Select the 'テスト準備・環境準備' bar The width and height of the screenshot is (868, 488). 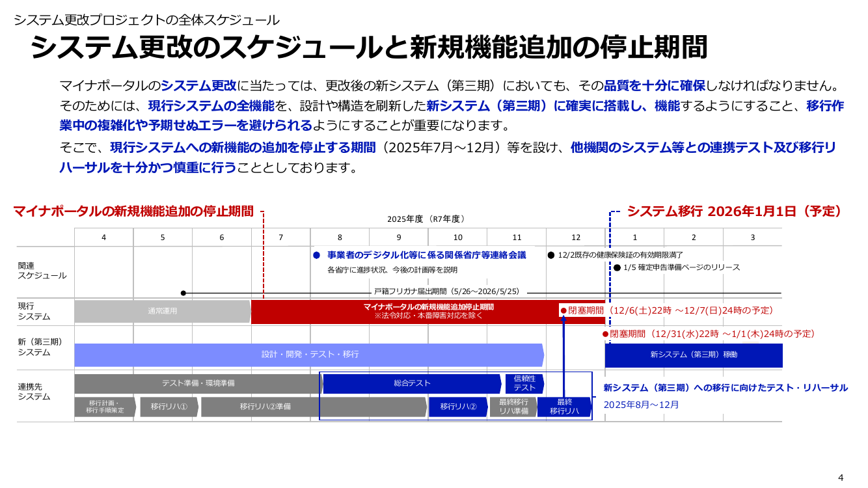[198, 383]
